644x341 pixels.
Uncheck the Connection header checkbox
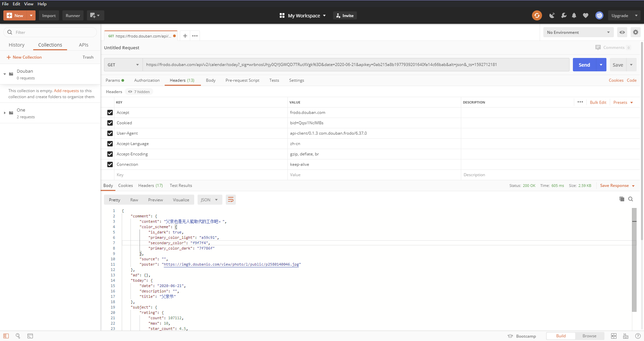[x=110, y=164]
